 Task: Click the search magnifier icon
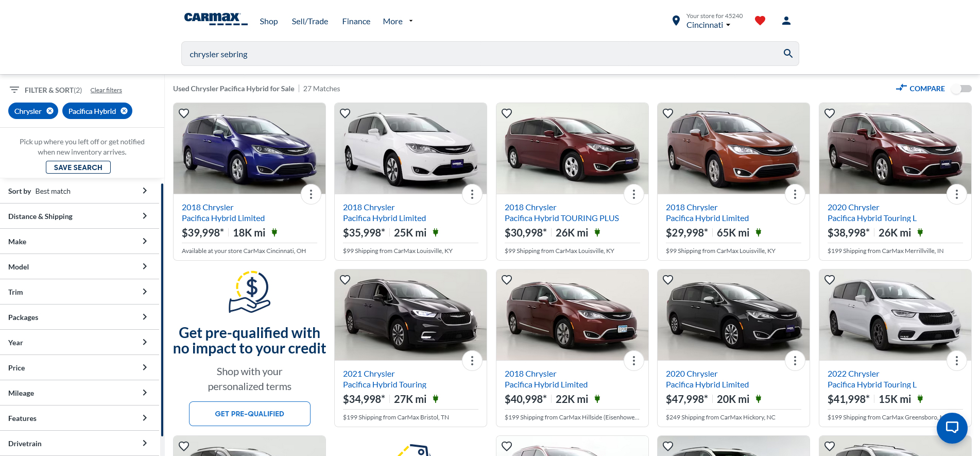788,54
